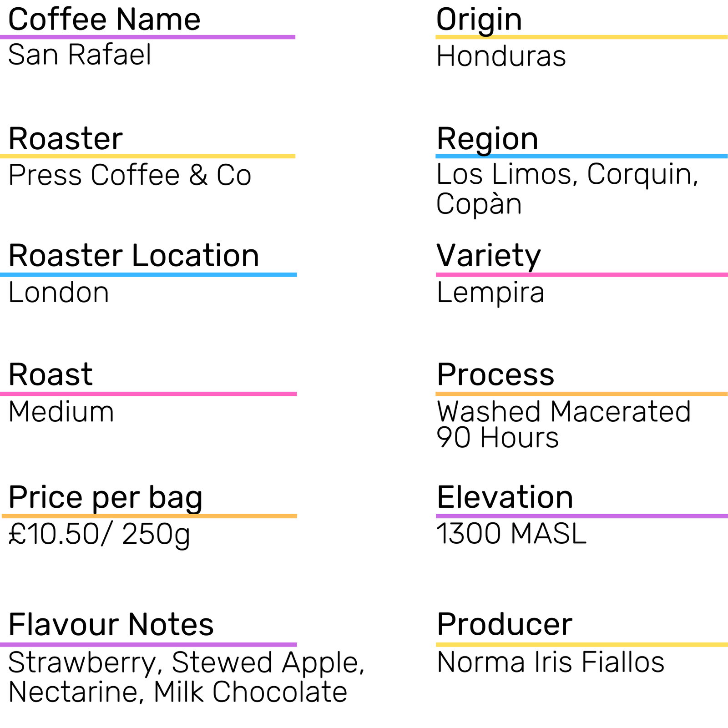
Task: Select the 1300 MASL value
Action: [511, 534]
